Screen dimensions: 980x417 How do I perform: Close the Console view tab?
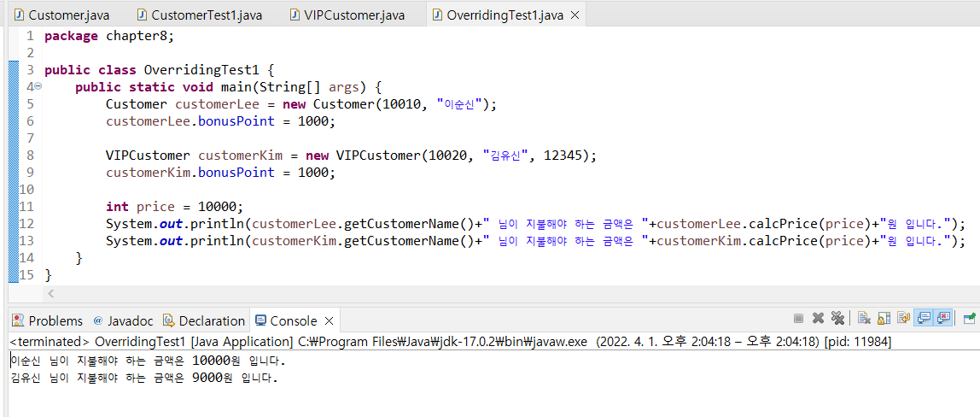(x=328, y=321)
